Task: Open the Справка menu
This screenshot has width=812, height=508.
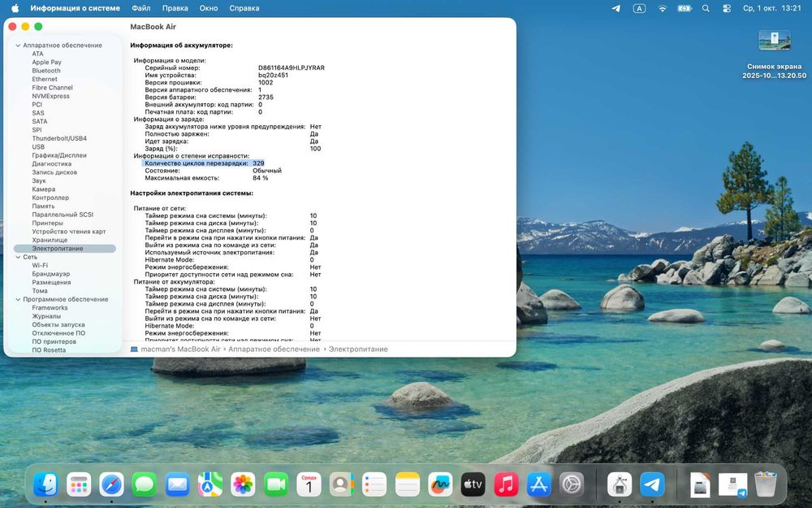Action: [244, 8]
